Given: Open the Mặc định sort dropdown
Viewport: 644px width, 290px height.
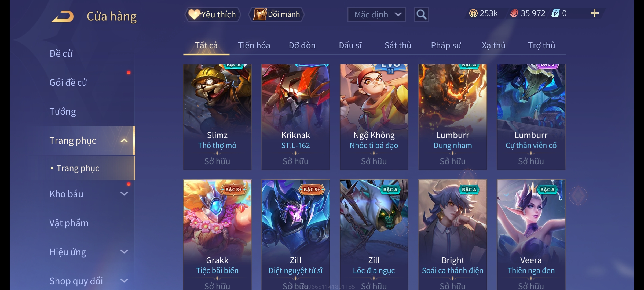Looking at the screenshot, I should pyautogui.click(x=376, y=15).
